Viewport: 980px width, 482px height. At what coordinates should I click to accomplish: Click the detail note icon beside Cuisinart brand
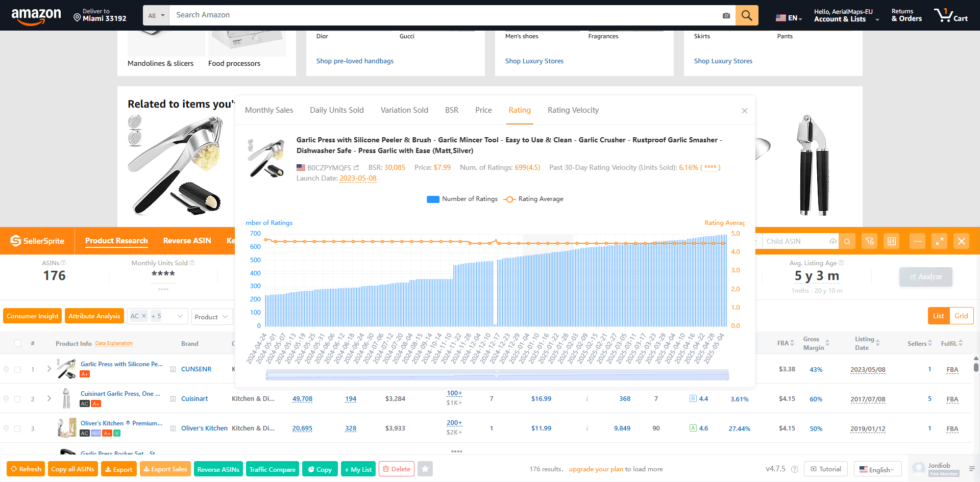click(173, 399)
